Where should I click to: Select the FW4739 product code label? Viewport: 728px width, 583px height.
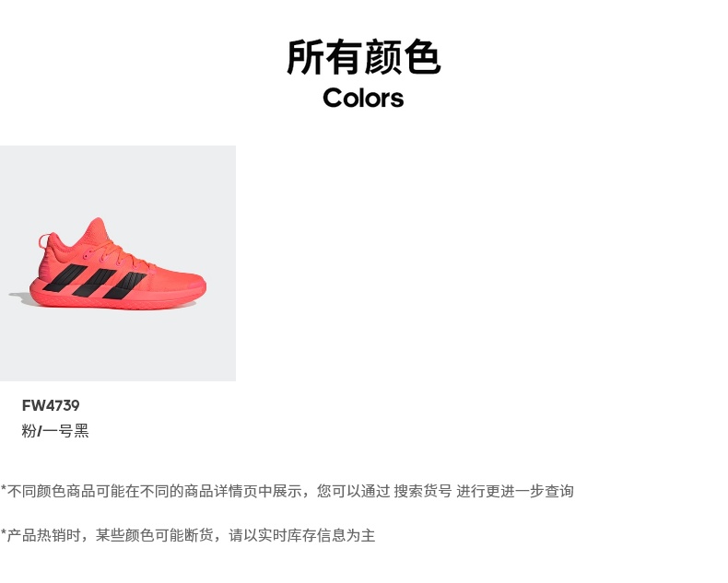point(51,405)
